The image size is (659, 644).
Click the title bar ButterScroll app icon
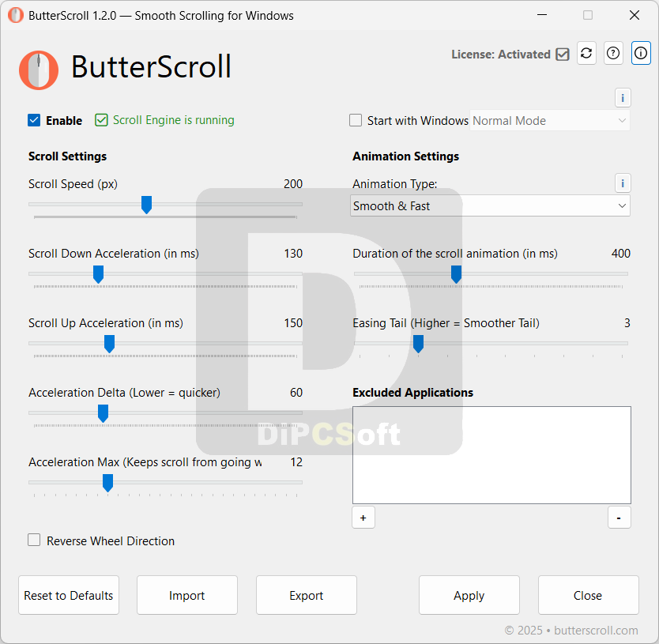(16, 16)
